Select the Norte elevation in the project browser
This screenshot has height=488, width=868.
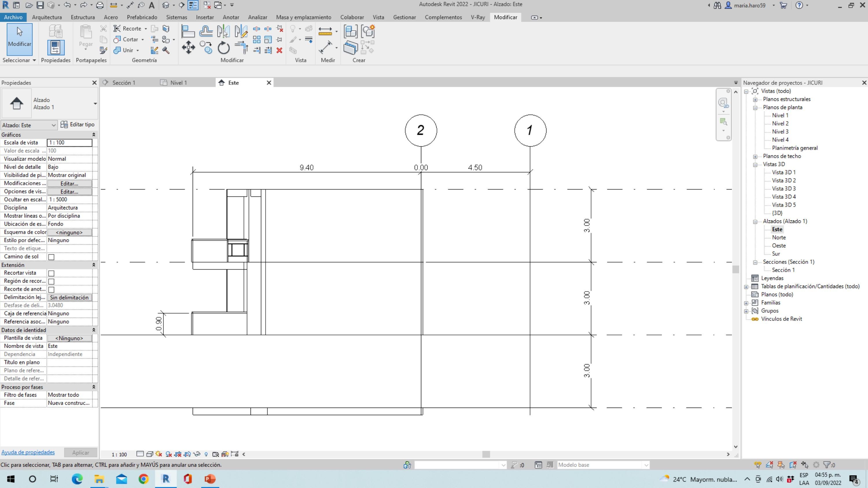click(779, 237)
